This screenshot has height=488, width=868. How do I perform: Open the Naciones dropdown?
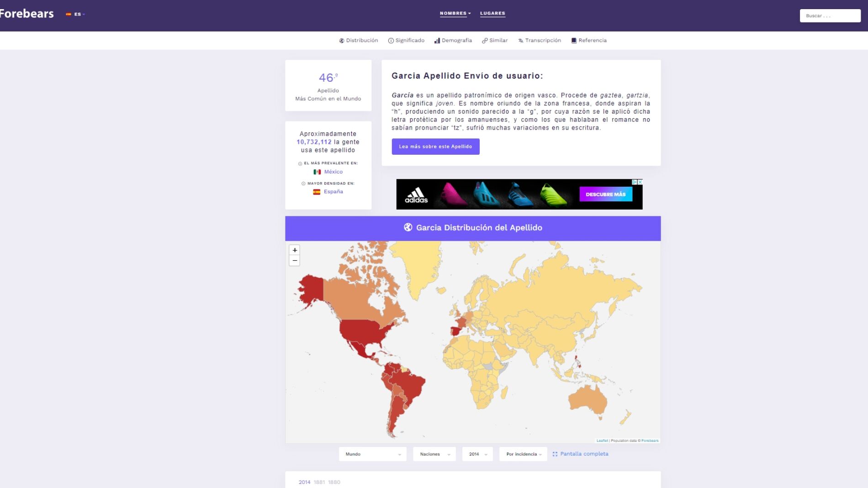pos(434,454)
